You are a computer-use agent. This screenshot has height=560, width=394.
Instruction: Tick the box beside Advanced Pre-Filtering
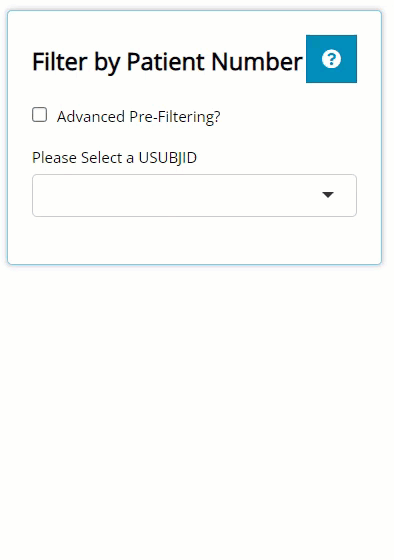pyautogui.click(x=39, y=115)
